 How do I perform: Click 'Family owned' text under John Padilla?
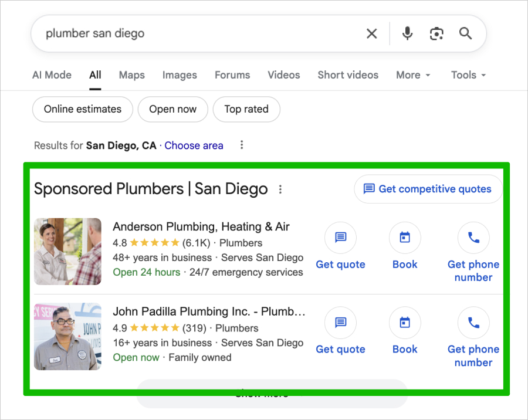point(200,357)
